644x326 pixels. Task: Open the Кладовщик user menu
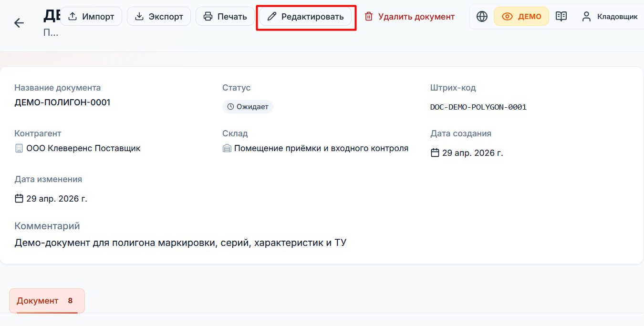609,17
